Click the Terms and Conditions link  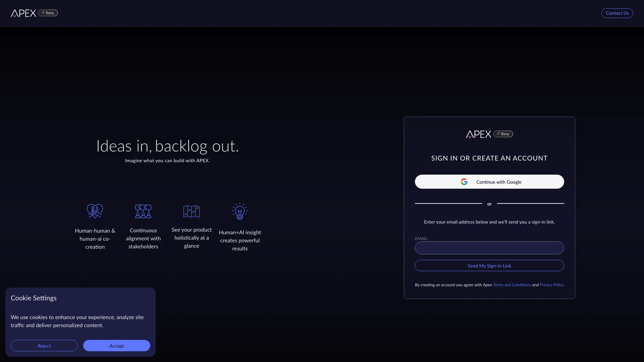tap(512, 285)
